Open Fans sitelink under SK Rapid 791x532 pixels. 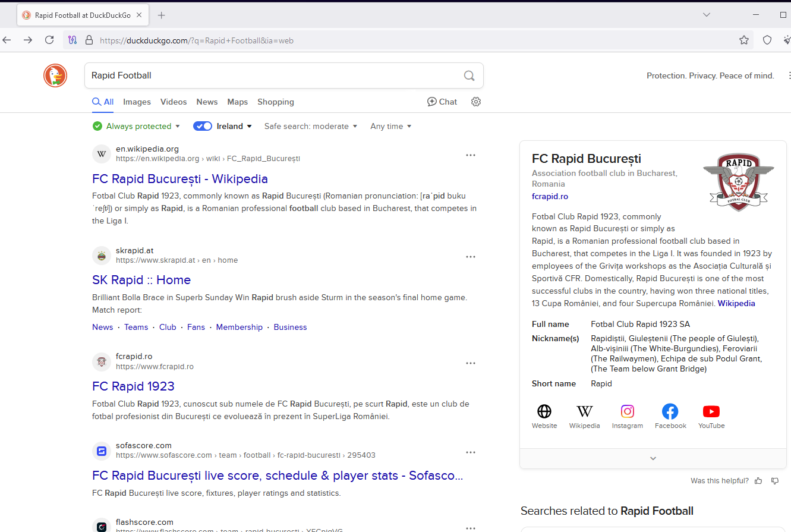[196, 327]
